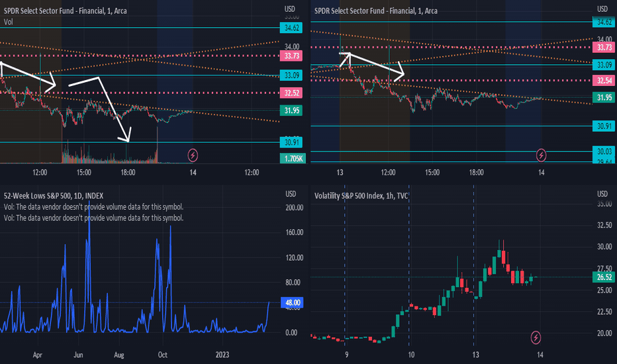Click the lightning bolt icon in the Volatility S&P 500 chart
This screenshot has height=364, width=617.
[x=536, y=338]
